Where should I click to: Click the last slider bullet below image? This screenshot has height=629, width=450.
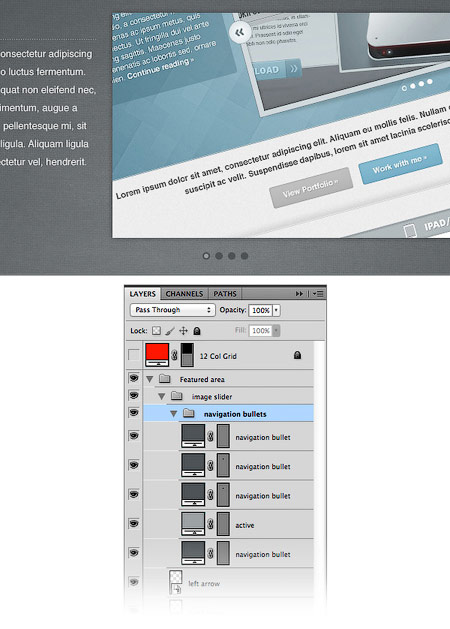point(244,256)
